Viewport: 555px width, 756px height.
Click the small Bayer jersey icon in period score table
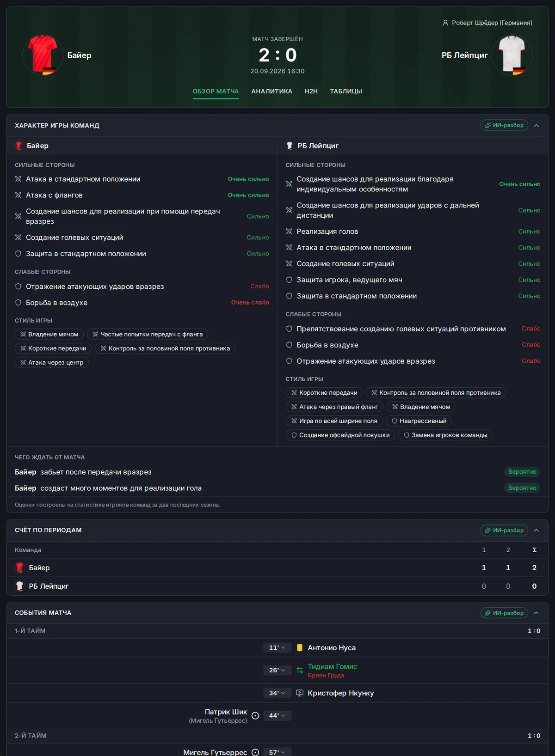(x=19, y=567)
